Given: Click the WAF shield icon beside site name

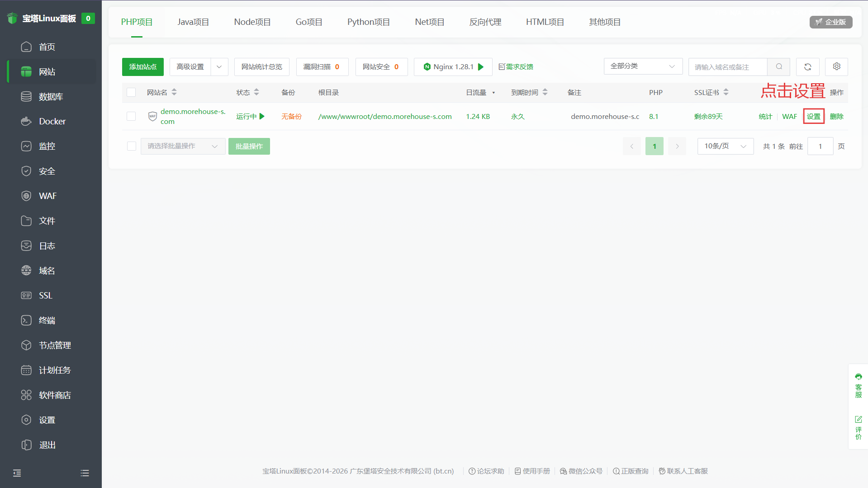Looking at the screenshot, I should [152, 116].
